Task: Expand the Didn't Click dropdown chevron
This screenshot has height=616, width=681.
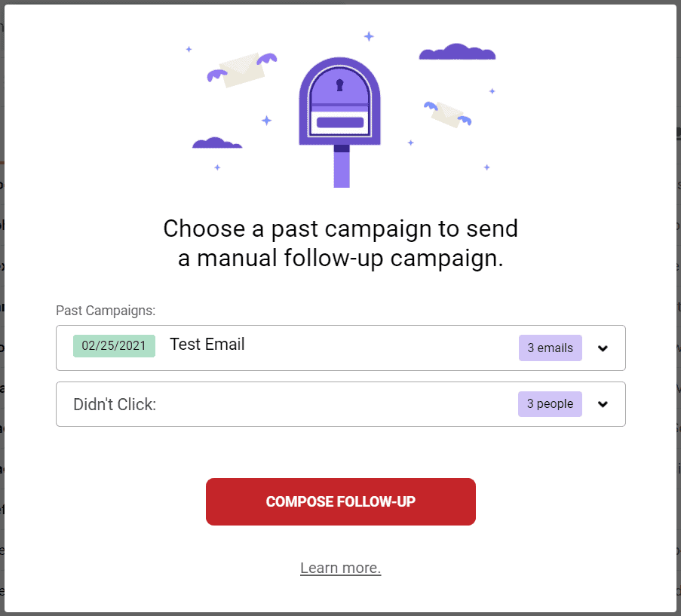Action: (603, 404)
